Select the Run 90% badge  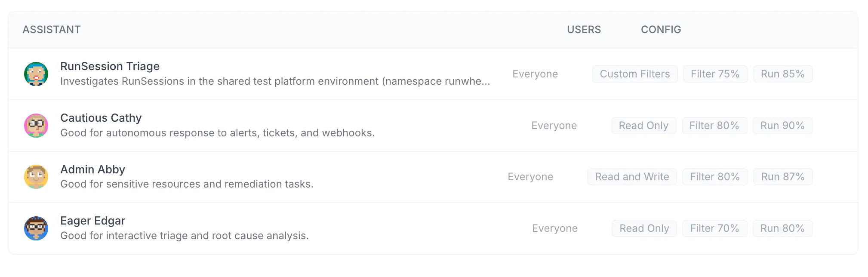782,126
